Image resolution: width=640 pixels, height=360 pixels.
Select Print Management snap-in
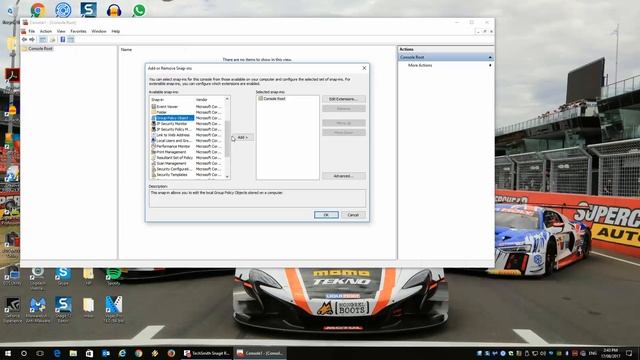[187, 152]
